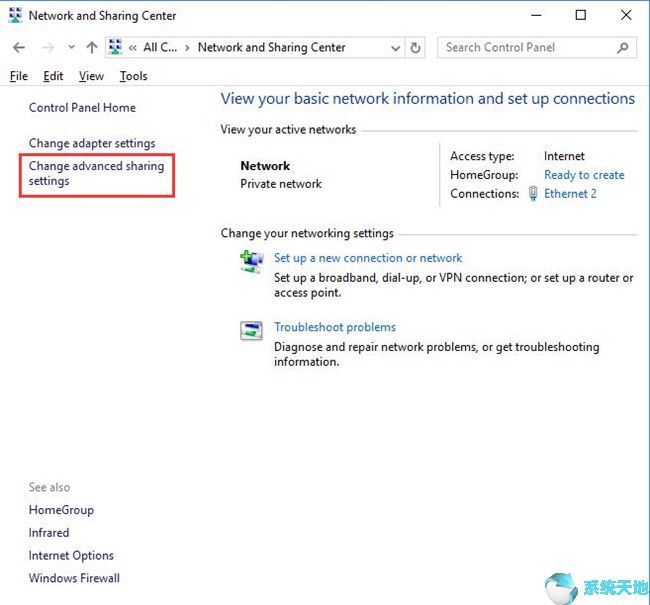Expand the breadcrumb chevron after All C...
The height and width of the screenshot is (605, 650).
pos(187,48)
